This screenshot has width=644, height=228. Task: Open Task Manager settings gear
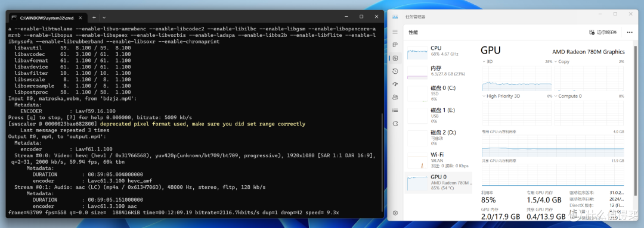click(x=395, y=213)
